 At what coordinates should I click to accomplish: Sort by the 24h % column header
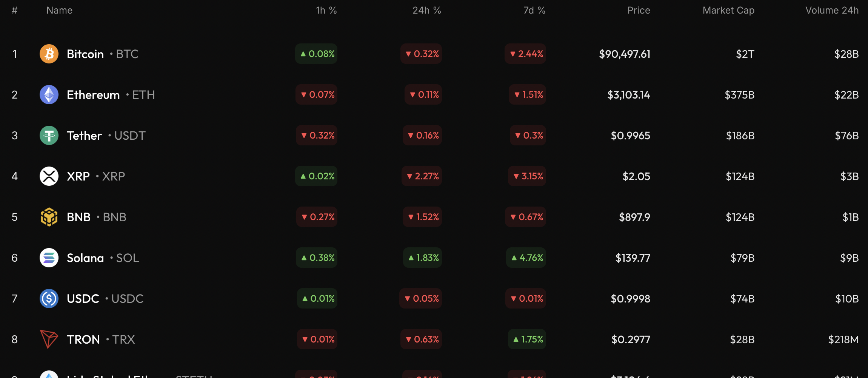pos(426,10)
